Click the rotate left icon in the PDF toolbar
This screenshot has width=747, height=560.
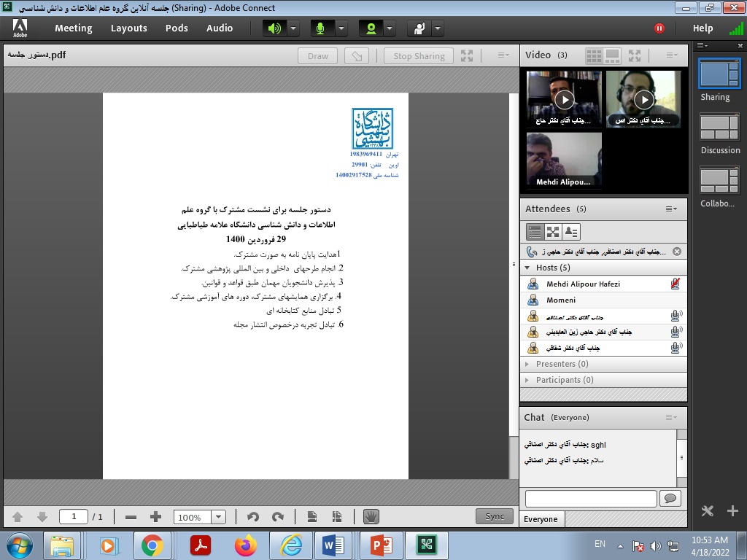coord(253,516)
